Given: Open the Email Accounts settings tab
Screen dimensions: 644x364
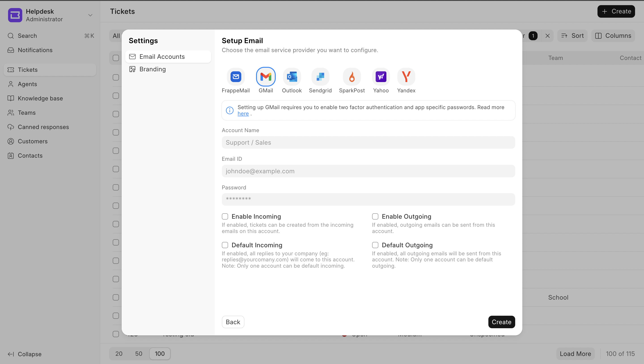Looking at the screenshot, I should pos(168,57).
